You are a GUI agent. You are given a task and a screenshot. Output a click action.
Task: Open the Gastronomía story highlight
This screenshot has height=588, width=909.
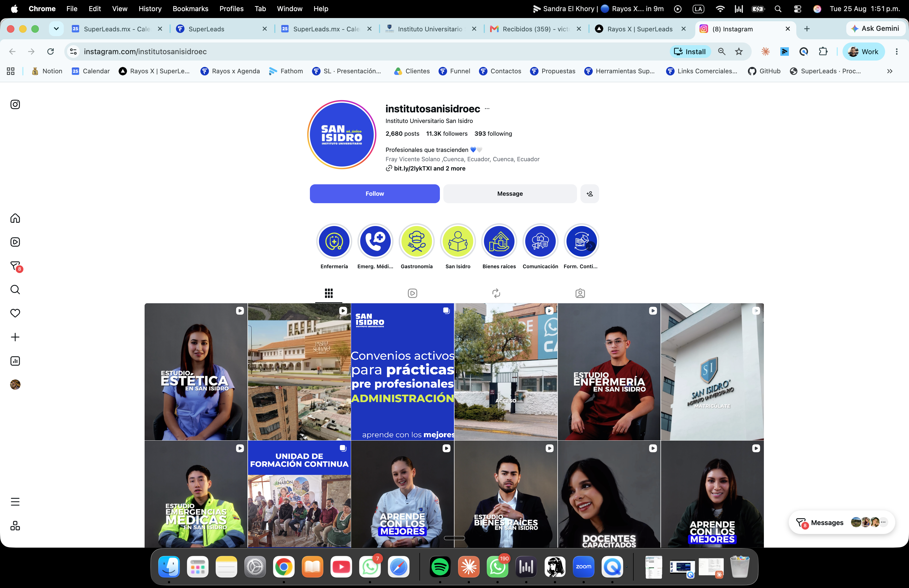pyautogui.click(x=417, y=241)
